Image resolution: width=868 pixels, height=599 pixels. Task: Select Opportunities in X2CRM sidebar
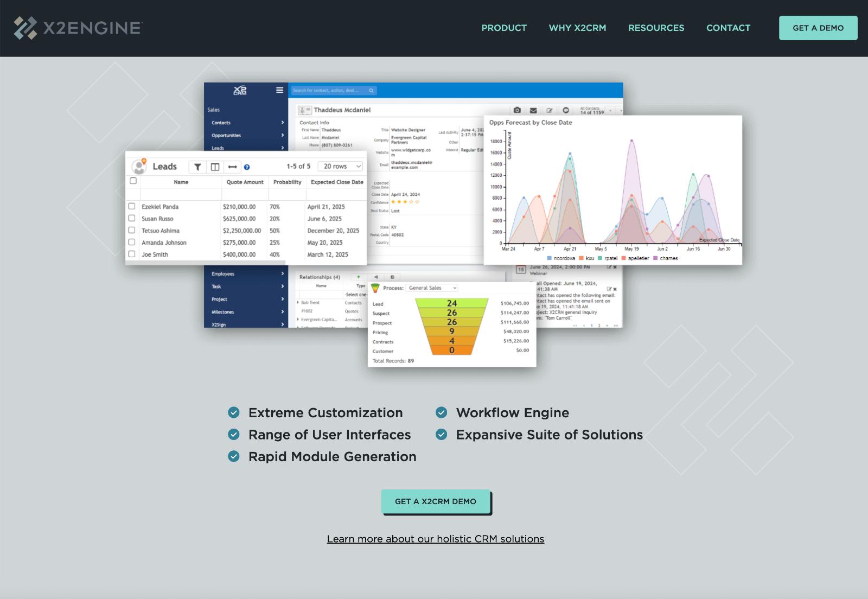pyautogui.click(x=226, y=136)
